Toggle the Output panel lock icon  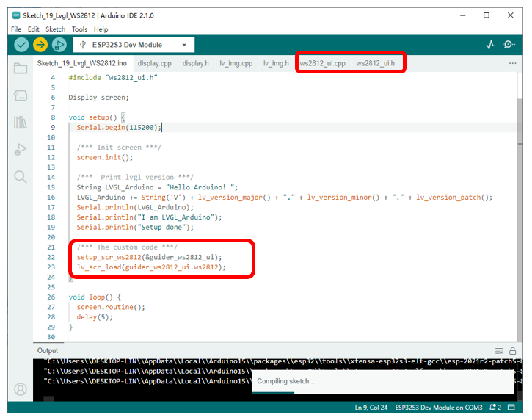(513, 351)
